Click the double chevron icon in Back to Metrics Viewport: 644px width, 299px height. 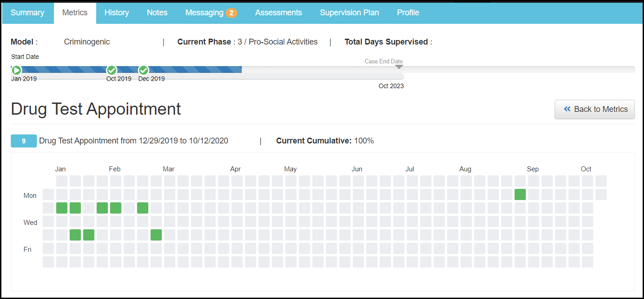[x=567, y=109]
